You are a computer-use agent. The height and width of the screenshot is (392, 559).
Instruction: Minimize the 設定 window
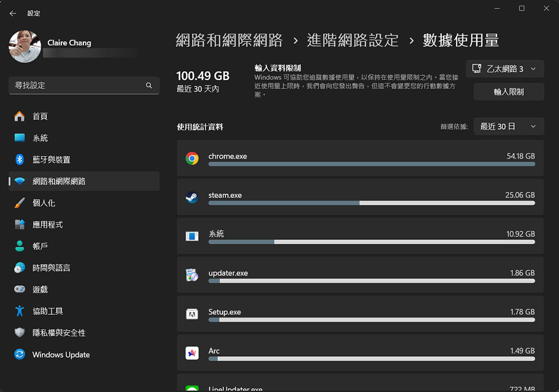497,8
